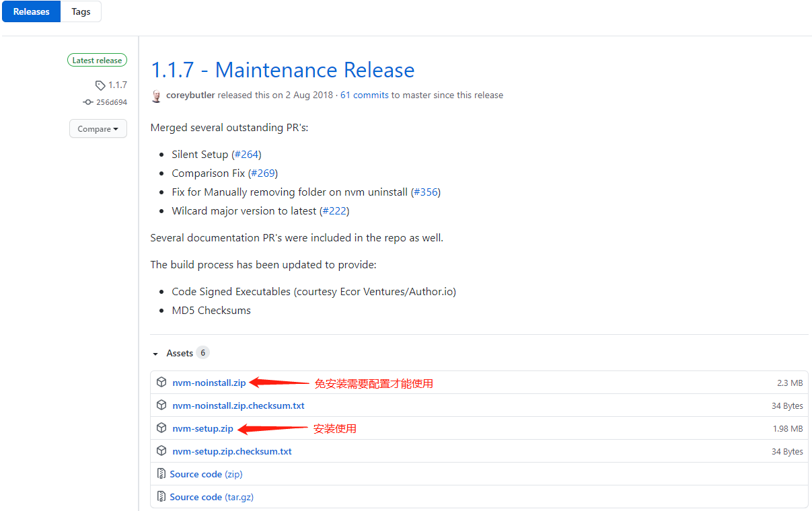Open pull request #264
Viewport: 812px width, 511px height.
(x=246, y=155)
